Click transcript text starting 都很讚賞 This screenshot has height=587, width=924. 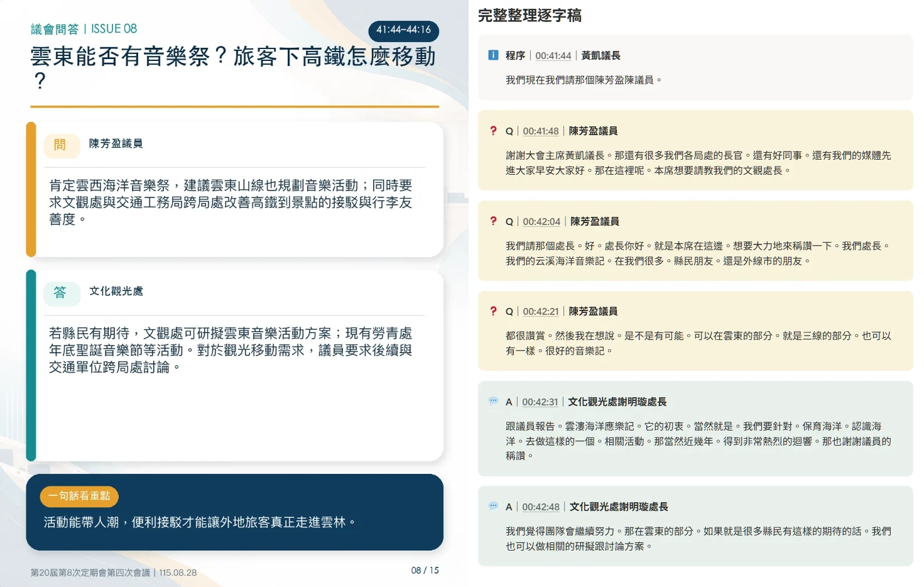pos(698,343)
